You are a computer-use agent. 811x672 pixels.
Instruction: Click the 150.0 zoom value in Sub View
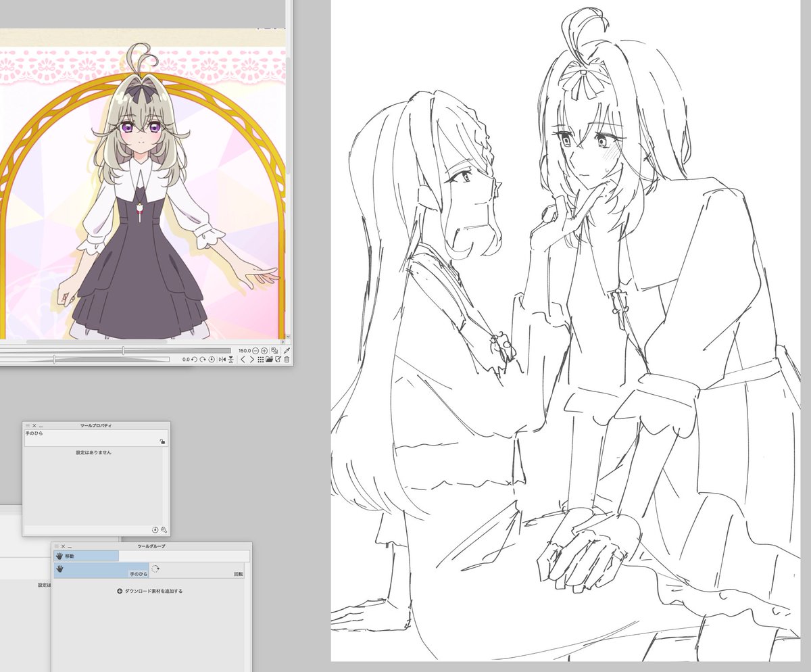point(244,351)
